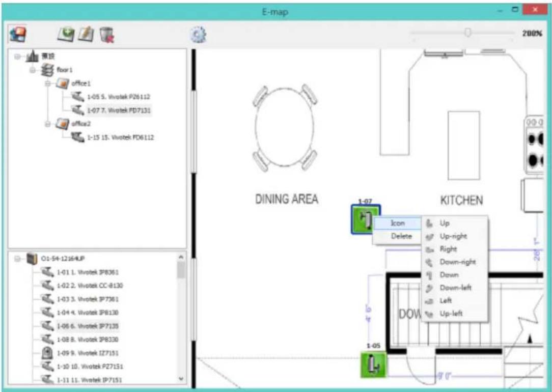552x392 pixels.
Task: Click the device list scrollbar thumb
Action: [x=181, y=270]
